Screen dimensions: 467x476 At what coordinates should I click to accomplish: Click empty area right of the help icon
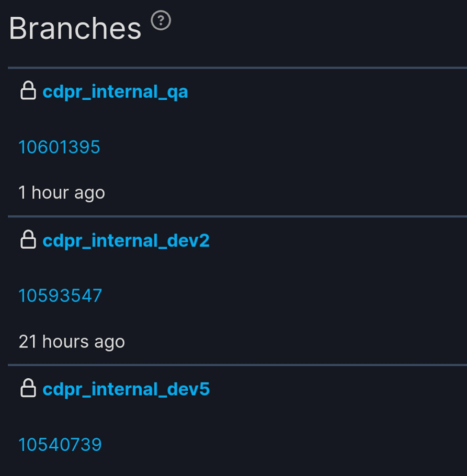click(x=314, y=26)
